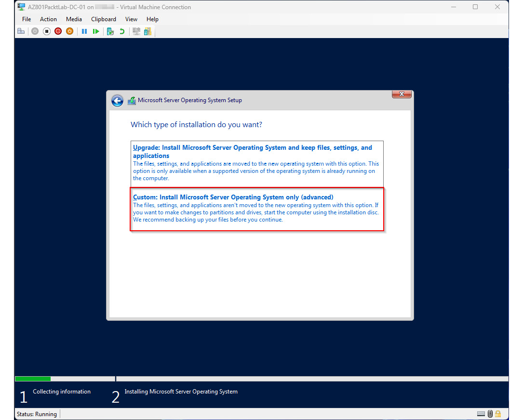The image size is (523, 420).
Task: Click the keyboard status icon in the status bar
Action: click(481, 414)
